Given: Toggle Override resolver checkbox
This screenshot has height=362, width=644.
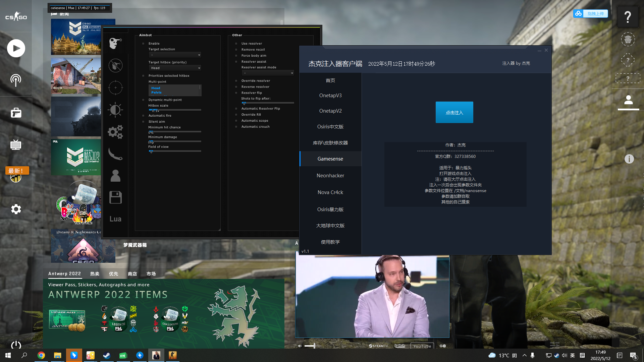Looking at the screenshot, I should (x=236, y=81).
